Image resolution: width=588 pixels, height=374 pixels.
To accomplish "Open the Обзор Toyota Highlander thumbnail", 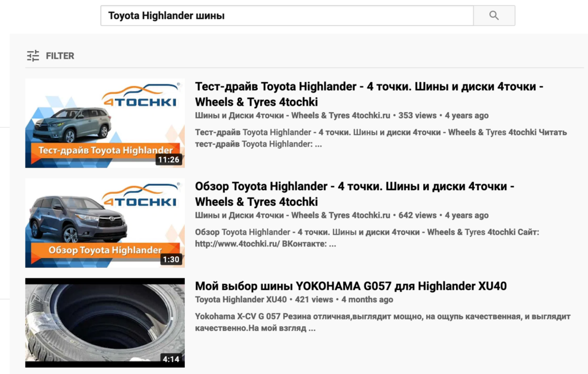I will pyautogui.click(x=105, y=223).
